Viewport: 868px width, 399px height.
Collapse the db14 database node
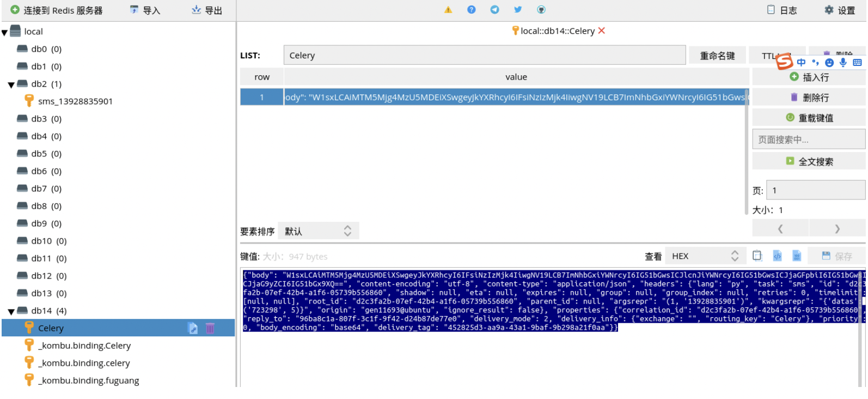click(11, 312)
